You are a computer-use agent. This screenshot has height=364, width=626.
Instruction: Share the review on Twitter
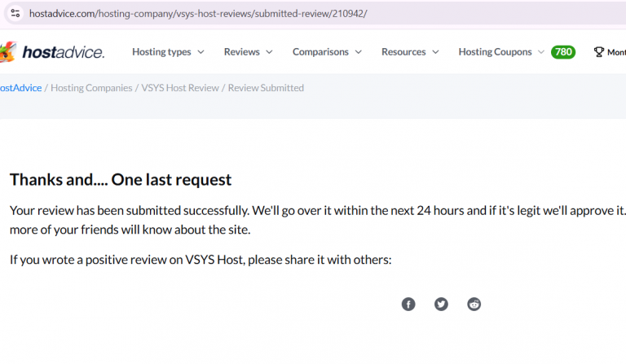[441, 305]
